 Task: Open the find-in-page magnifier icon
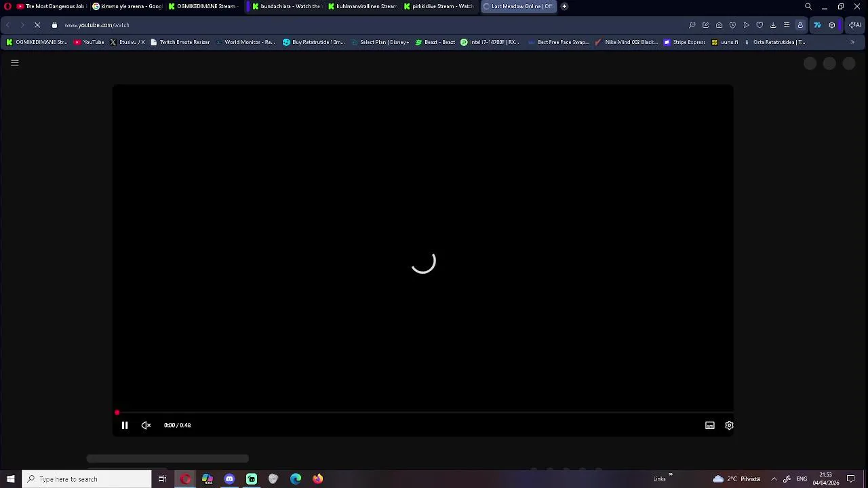[692, 25]
